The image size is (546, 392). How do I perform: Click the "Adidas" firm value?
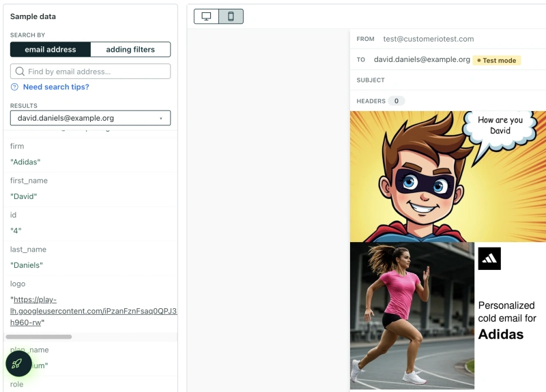pos(25,162)
